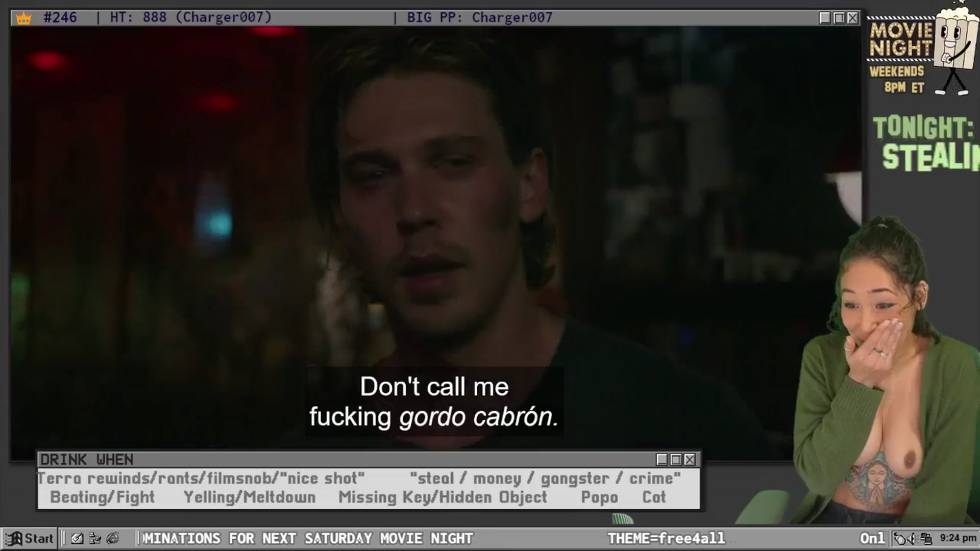
Task: Open the Start menu
Action: (30, 538)
